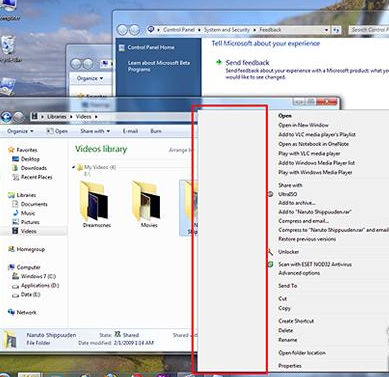
Task: Choose Play with VLC media player
Action: tap(309, 154)
